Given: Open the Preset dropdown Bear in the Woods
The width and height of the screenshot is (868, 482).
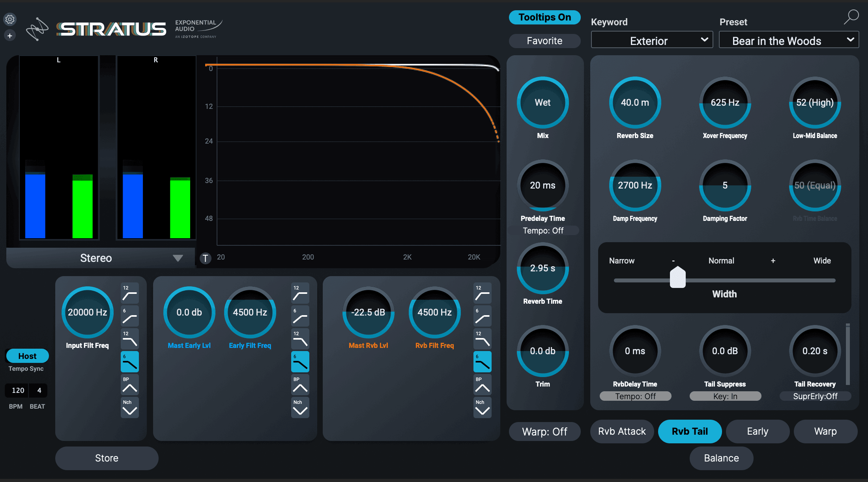Looking at the screenshot, I should [x=789, y=40].
